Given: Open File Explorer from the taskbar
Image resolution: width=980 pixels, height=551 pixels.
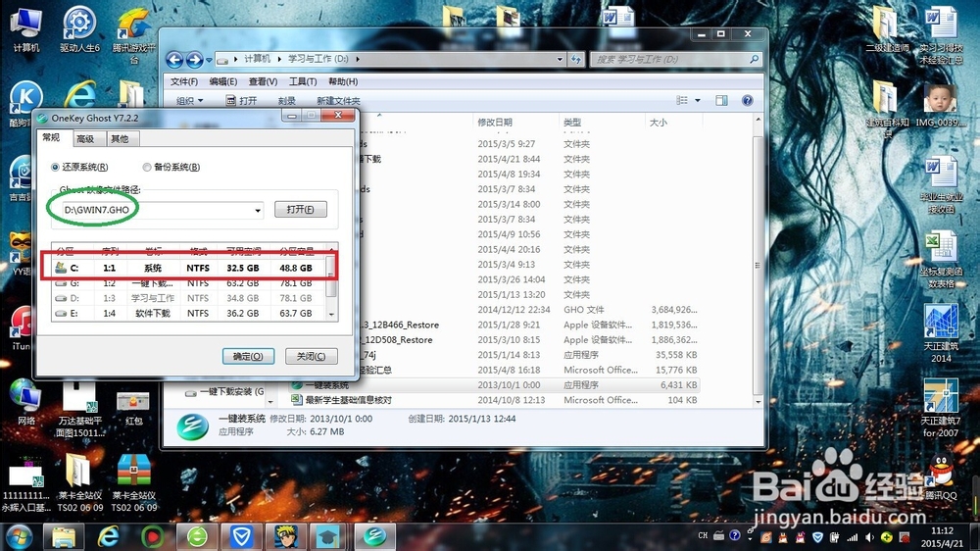Looking at the screenshot, I should [x=64, y=536].
